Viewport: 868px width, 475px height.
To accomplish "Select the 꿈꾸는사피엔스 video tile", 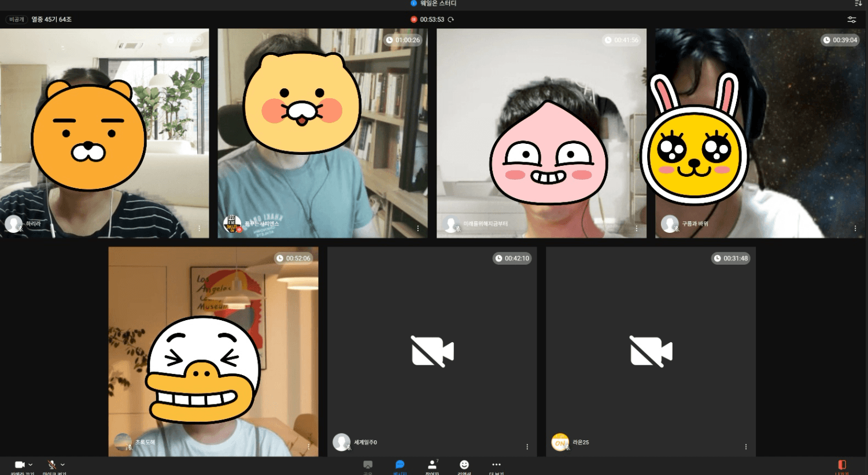I will coord(323,133).
